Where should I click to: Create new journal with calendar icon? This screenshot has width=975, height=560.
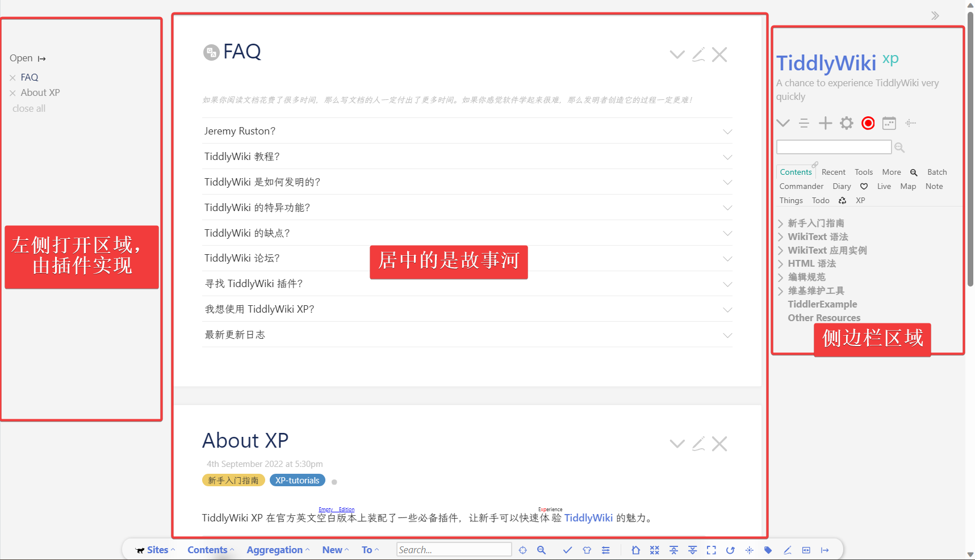[889, 123]
